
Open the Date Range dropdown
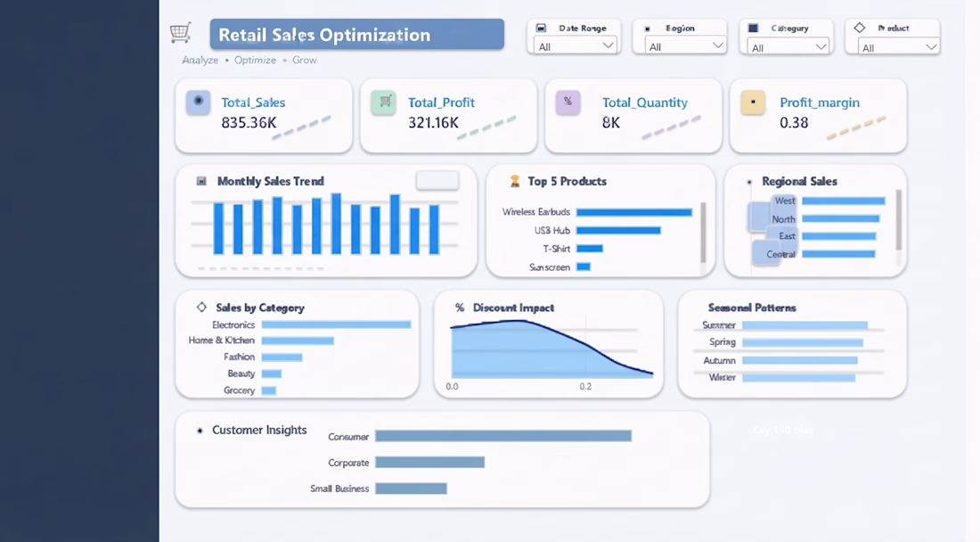click(x=575, y=46)
